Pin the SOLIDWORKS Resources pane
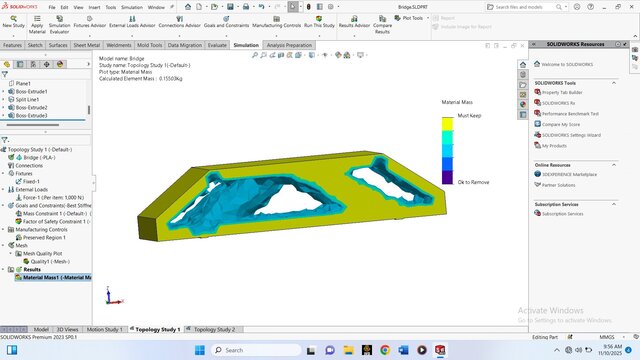This screenshot has width=640, height=360. coord(625,44)
